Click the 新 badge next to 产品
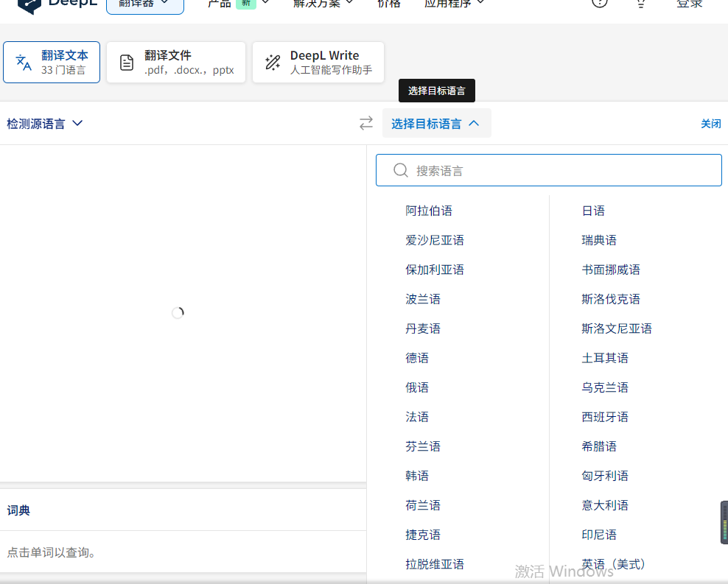Viewport: 728px width, 584px height. coord(246,3)
